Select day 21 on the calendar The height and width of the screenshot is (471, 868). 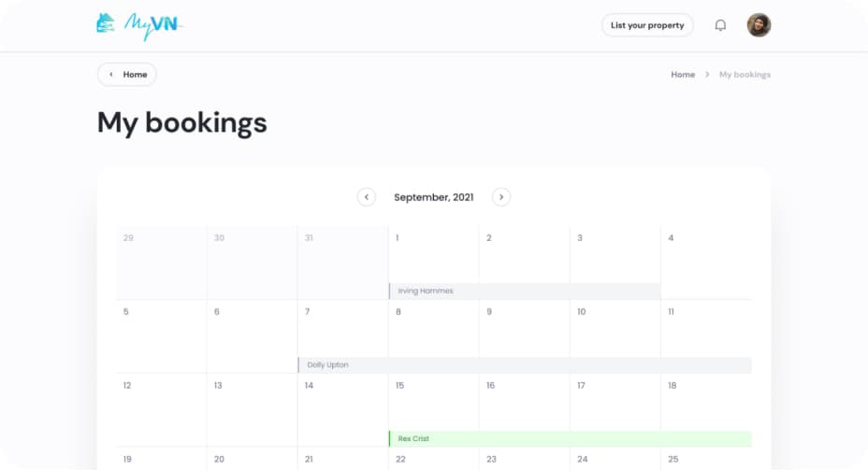coord(342,459)
